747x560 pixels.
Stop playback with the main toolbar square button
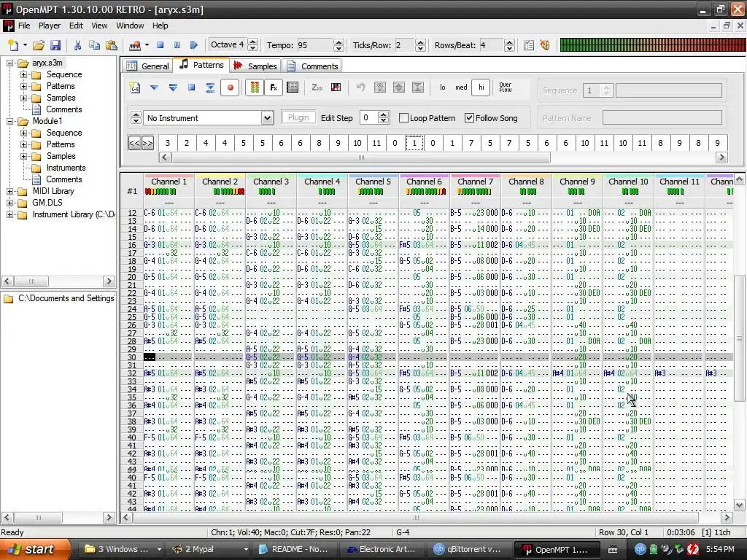[160, 45]
